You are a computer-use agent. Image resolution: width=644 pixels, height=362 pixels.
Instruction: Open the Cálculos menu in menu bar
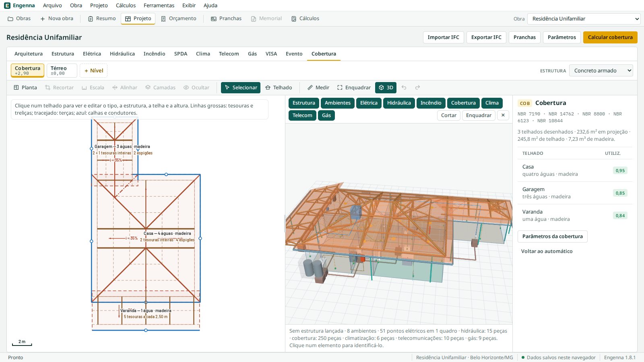coord(126,6)
